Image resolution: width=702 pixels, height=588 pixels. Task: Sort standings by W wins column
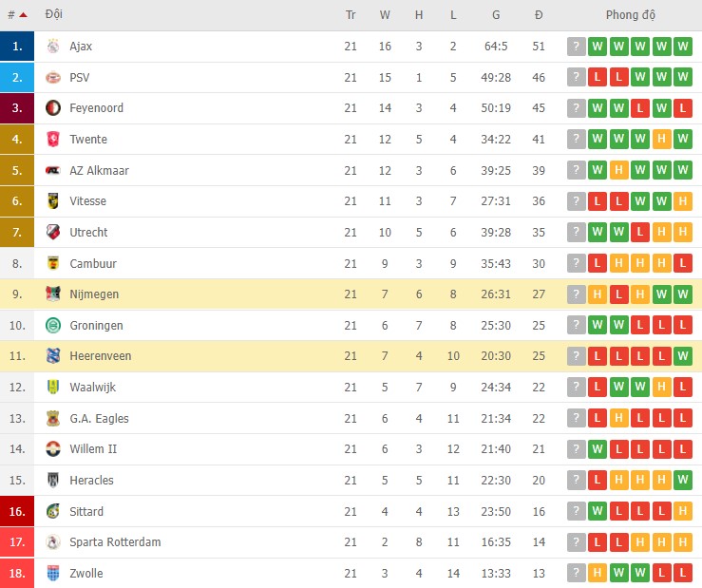coord(385,15)
